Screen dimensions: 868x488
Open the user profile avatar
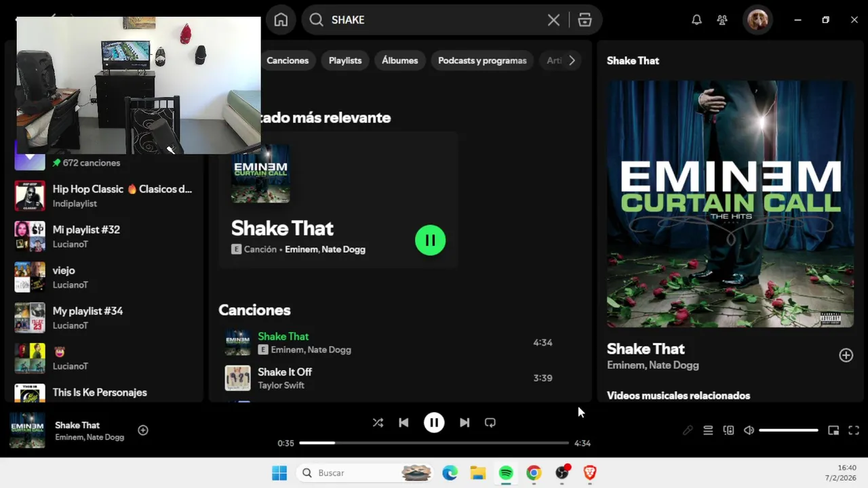757,20
